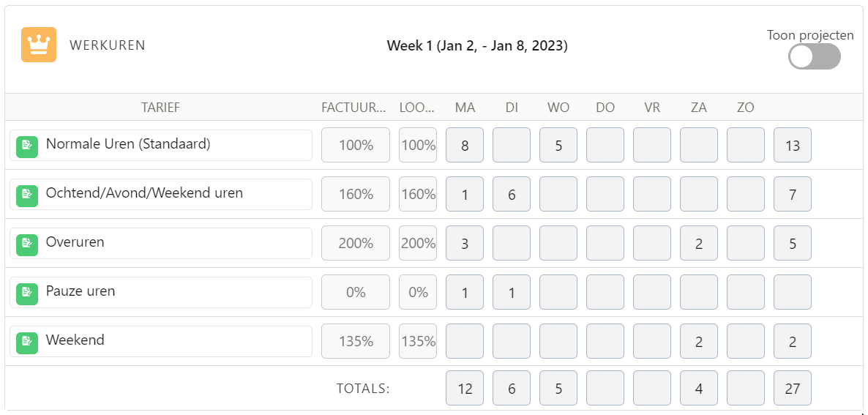Image resolution: width=868 pixels, height=415 pixels.
Task: Click green icon beside Ochtend/Avond/Weekend uren
Action: (27, 194)
